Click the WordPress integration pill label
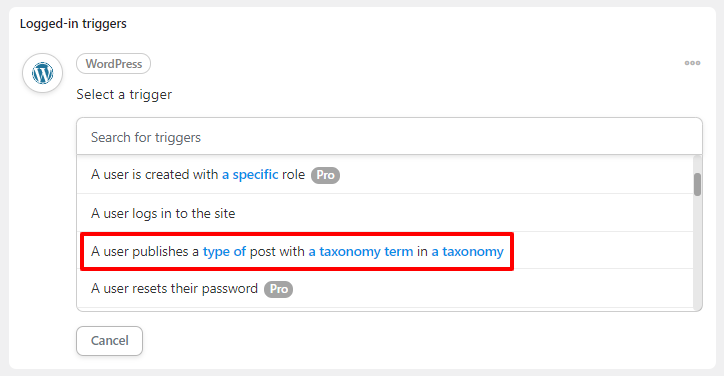 (x=114, y=64)
